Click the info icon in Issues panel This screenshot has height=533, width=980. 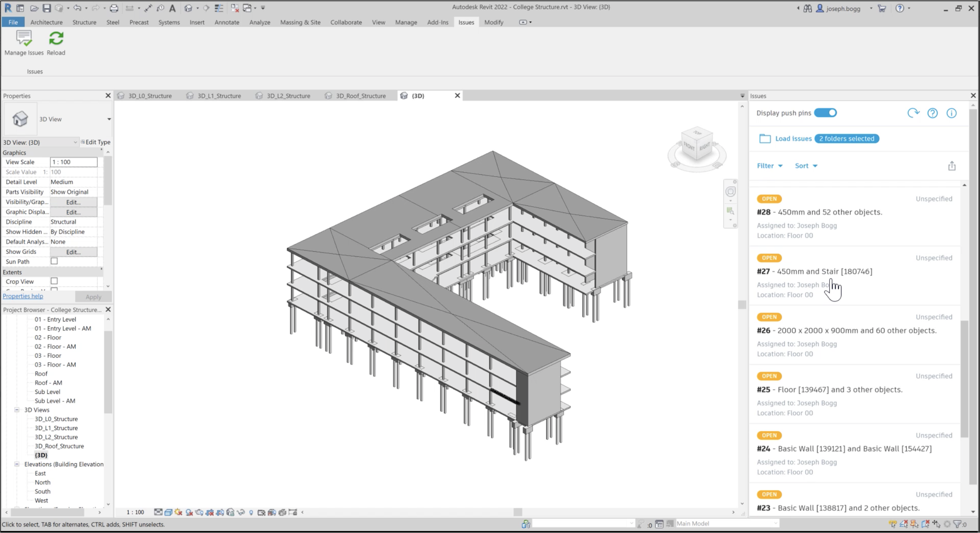pos(951,113)
